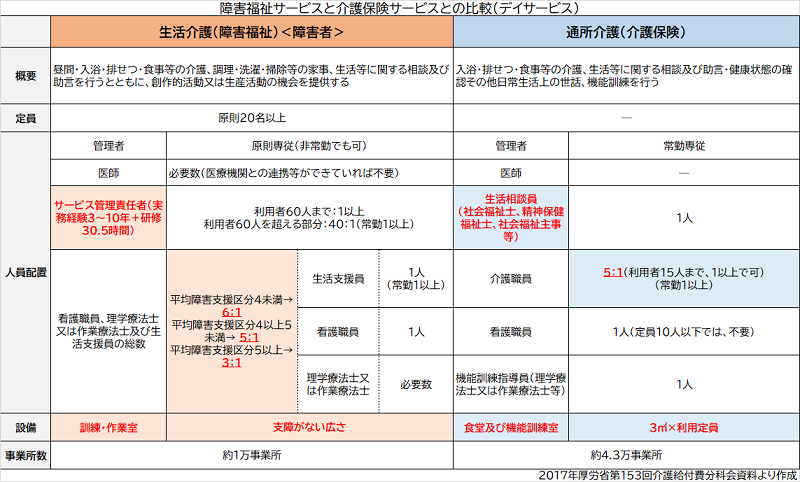Click the 3㎡×利用定員 cell
The height and width of the screenshot is (482, 800).
pos(684,427)
